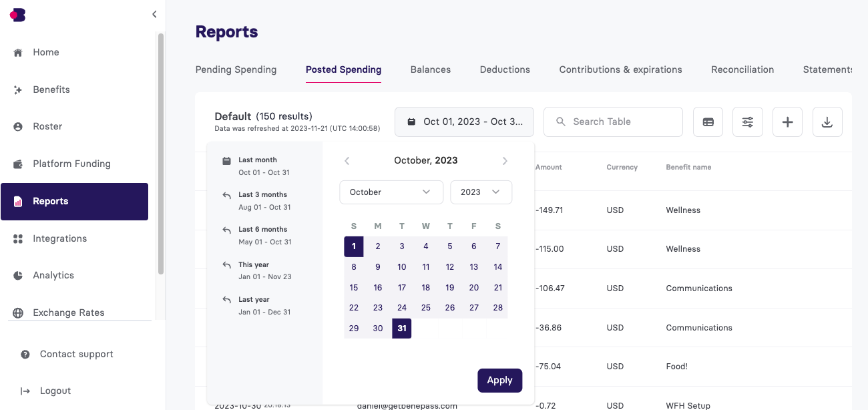The image size is (868, 410).
Task: Choose the Last month preset
Action: pyautogui.click(x=264, y=166)
